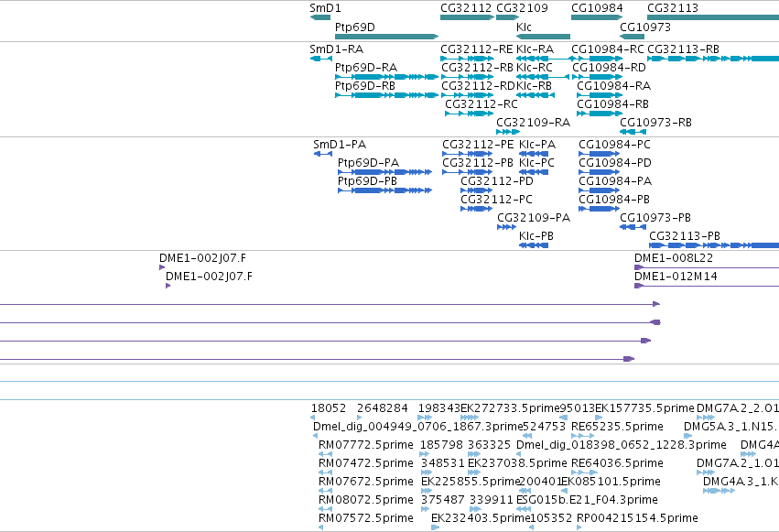Select BAC clone DME1-012M14

pyautogui.click(x=676, y=277)
